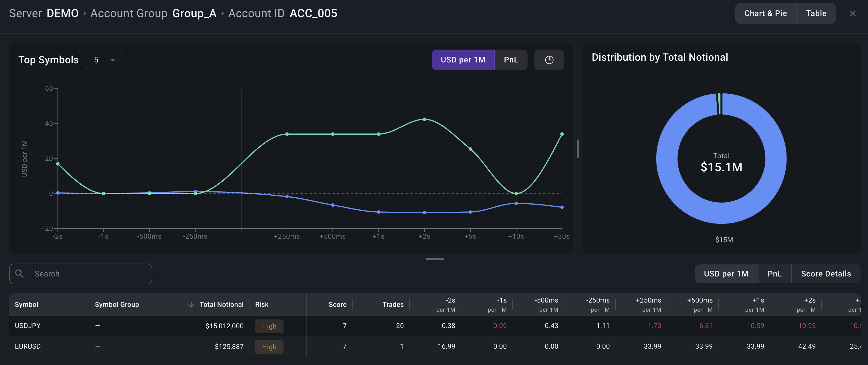Click the search magnifier icon
The height and width of the screenshot is (365, 868).
pyautogui.click(x=19, y=274)
